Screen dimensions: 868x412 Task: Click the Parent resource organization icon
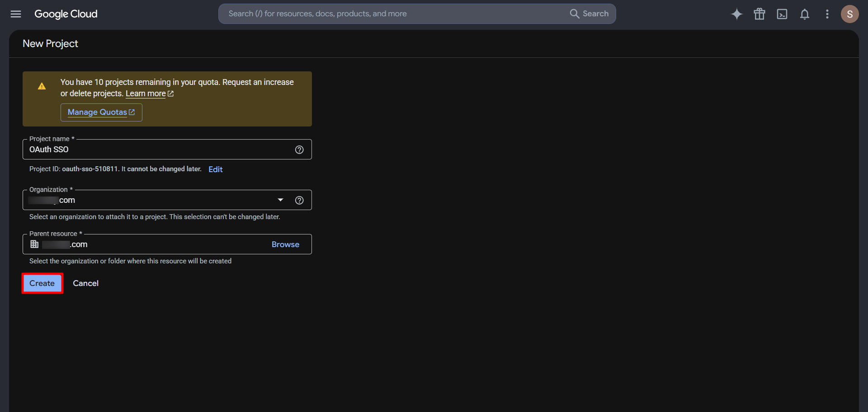click(34, 244)
